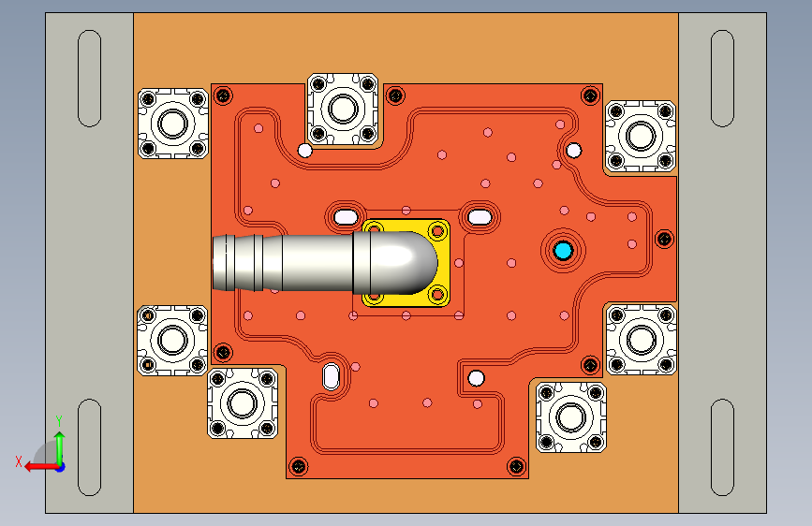Select the yellow square mounting plate
812x526 pixels.
(x=406, y=262)
